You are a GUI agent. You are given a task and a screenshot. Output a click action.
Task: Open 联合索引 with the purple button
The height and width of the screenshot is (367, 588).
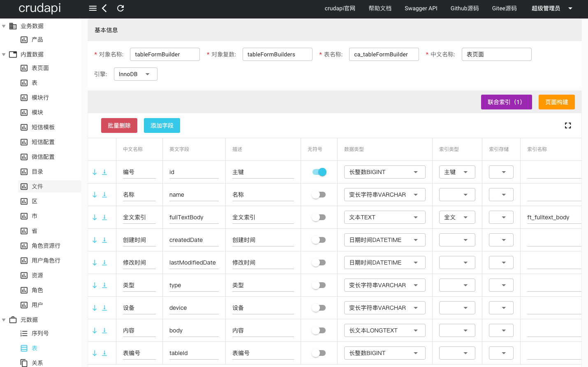click(506, 102)
